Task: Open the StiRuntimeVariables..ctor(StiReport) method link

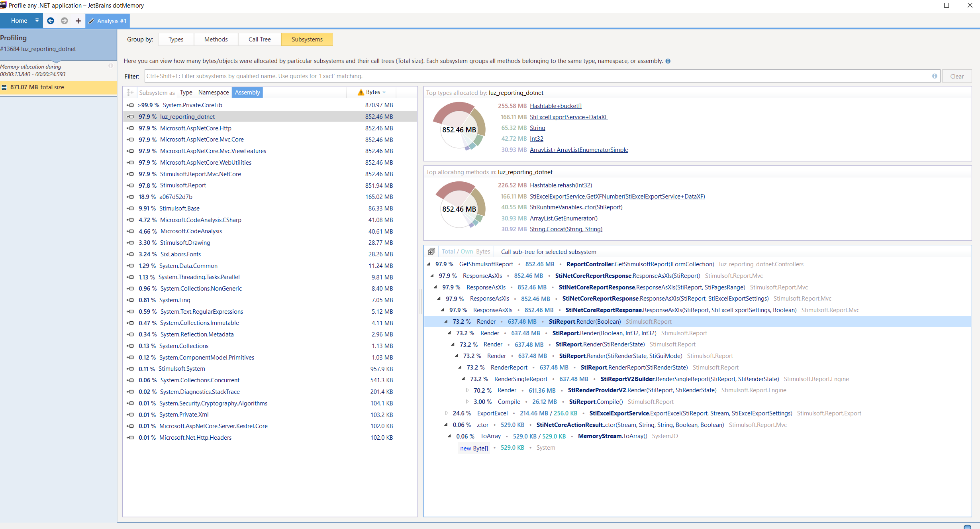Action: click(x=576, y=207)
